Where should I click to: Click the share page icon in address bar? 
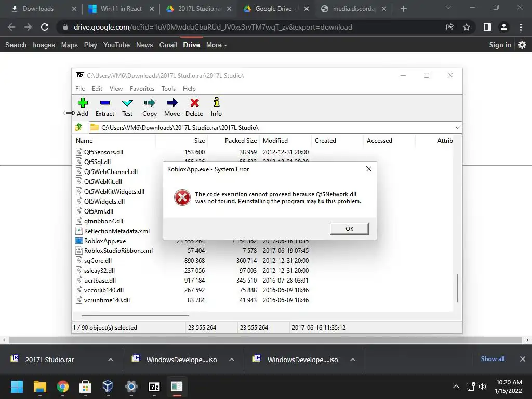(450, 27)
